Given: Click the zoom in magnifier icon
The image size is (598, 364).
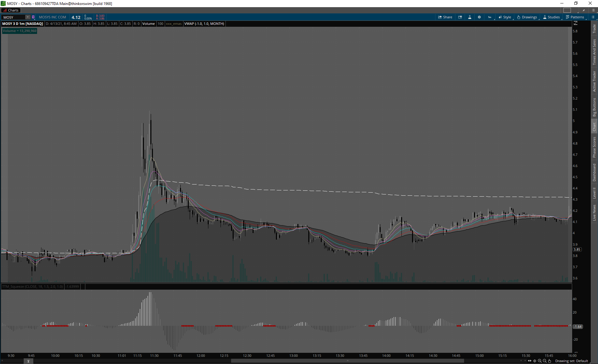Looking at the screenshot, I should click(x=540, y=361).
